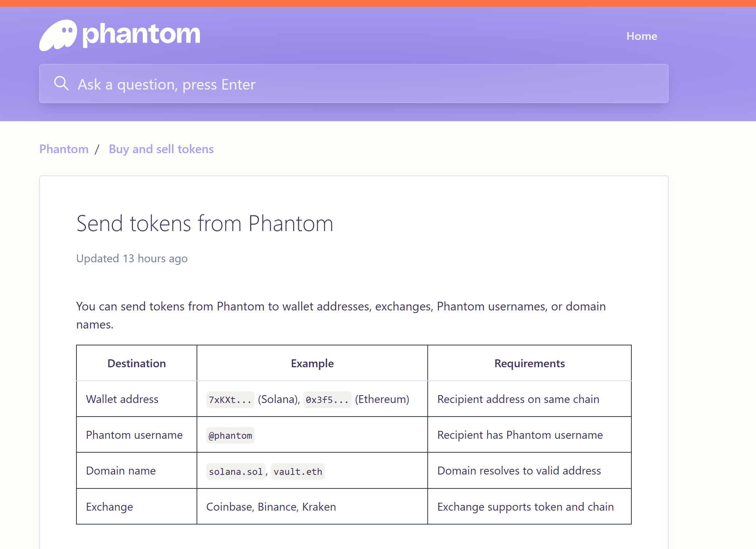Click the Coinbase, Binance, Kraken cell
Image resolution: width=756 pixels, height=549 pixels.
click(x=271, y=507)
